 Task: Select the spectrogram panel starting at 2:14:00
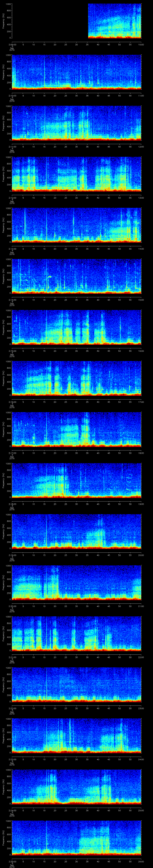click(76, 276)
